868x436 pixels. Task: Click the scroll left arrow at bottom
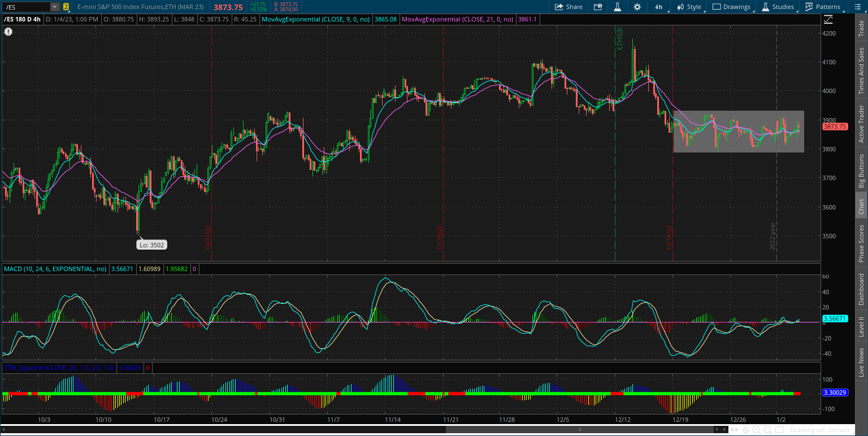coord(3,430)
